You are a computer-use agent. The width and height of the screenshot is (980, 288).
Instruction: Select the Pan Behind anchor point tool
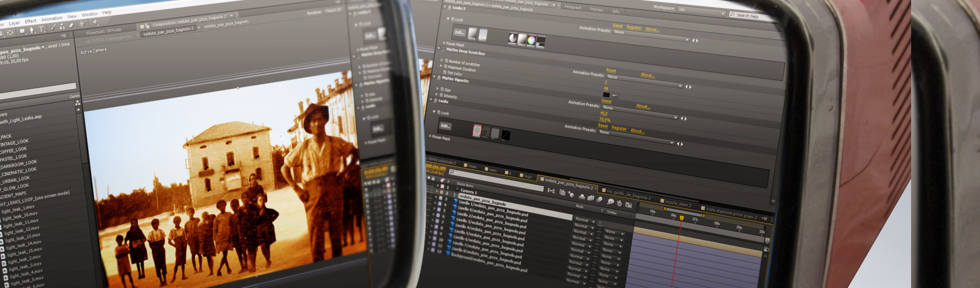(x=10, y=33)
